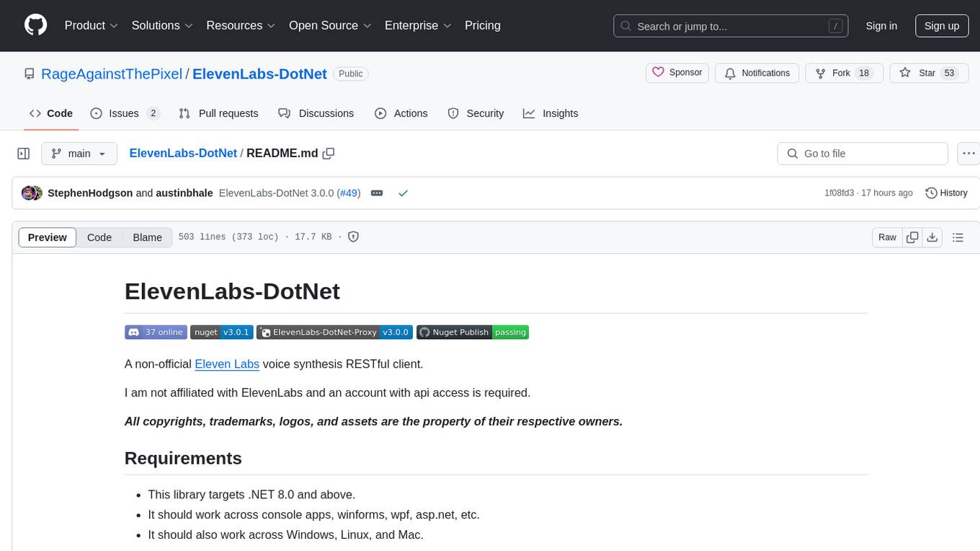Click the Sign up button

pyautogui.click(x=942, y=26)
